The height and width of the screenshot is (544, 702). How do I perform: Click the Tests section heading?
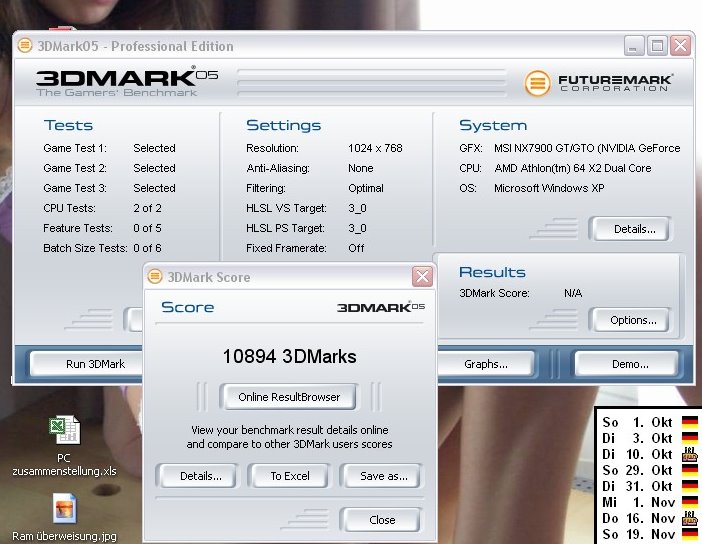click(68, 125)
